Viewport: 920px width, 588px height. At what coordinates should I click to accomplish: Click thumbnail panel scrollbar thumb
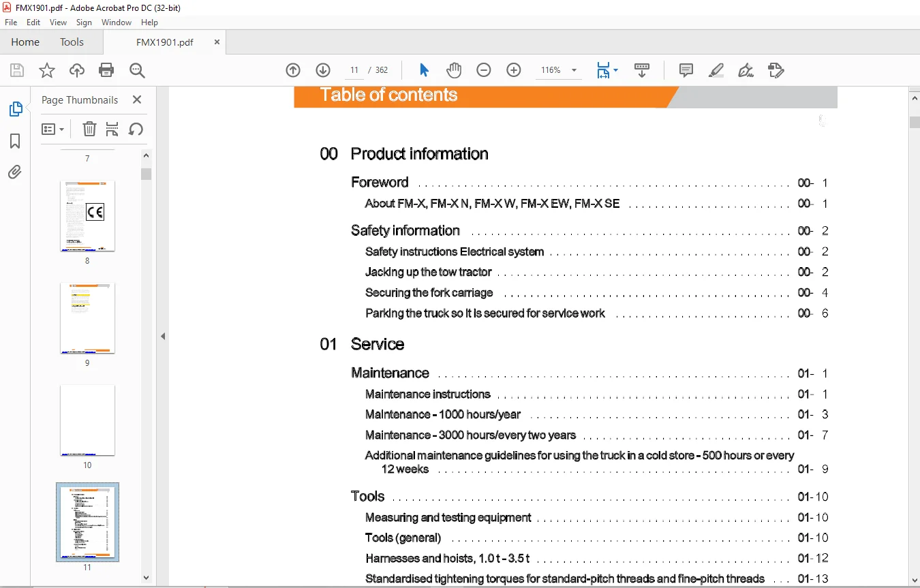[146, 174]
